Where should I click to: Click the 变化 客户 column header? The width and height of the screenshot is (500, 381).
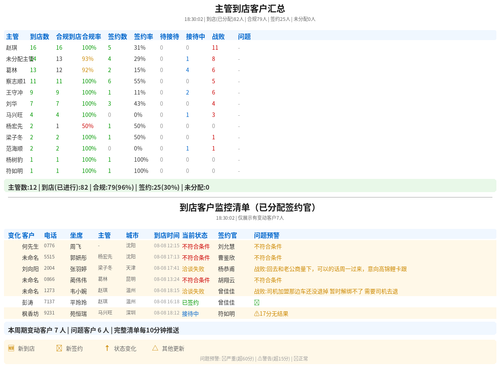pos(21,235)
